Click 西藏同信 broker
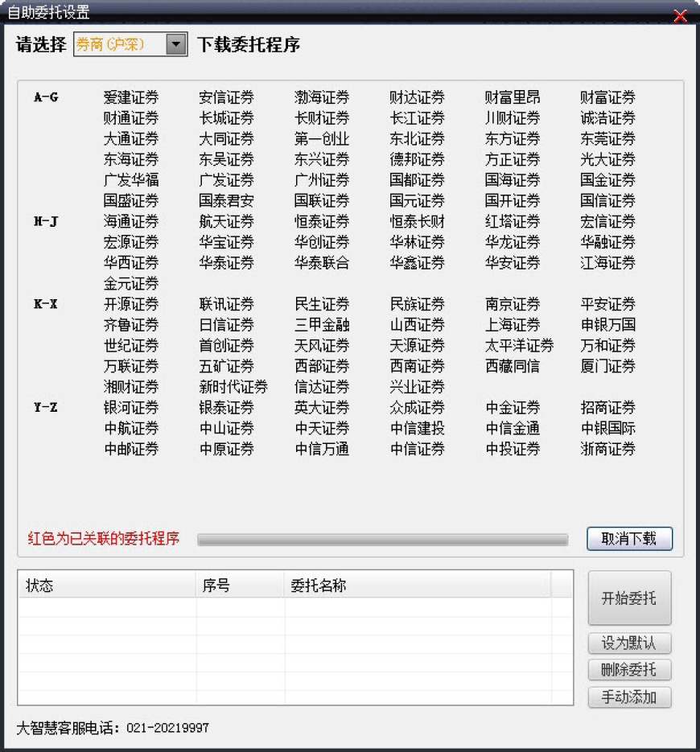Screen dimensions: 700x752 tap(512, 367)
